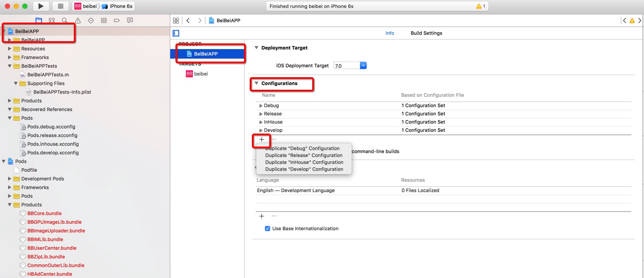Expand the Release configuration row
The width and height of the screenshot is (644, 278).
(261, 114)
